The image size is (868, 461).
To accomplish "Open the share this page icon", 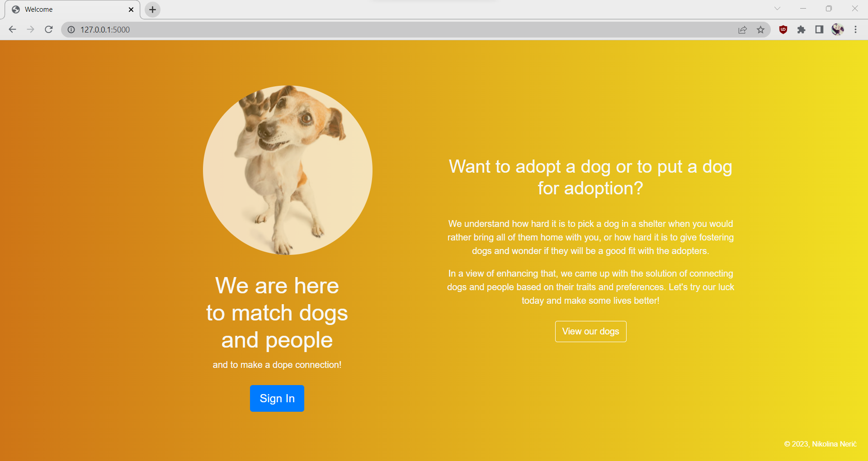I will [x=743, y=29].
